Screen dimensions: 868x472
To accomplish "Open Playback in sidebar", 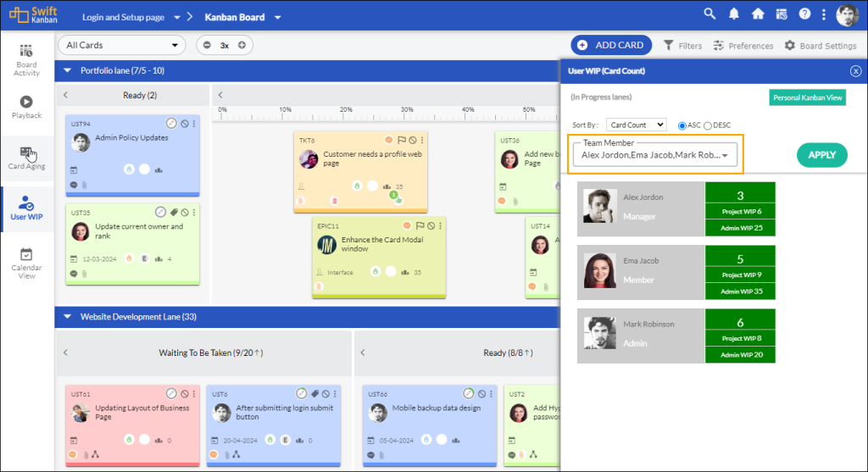I will (26, 107).
